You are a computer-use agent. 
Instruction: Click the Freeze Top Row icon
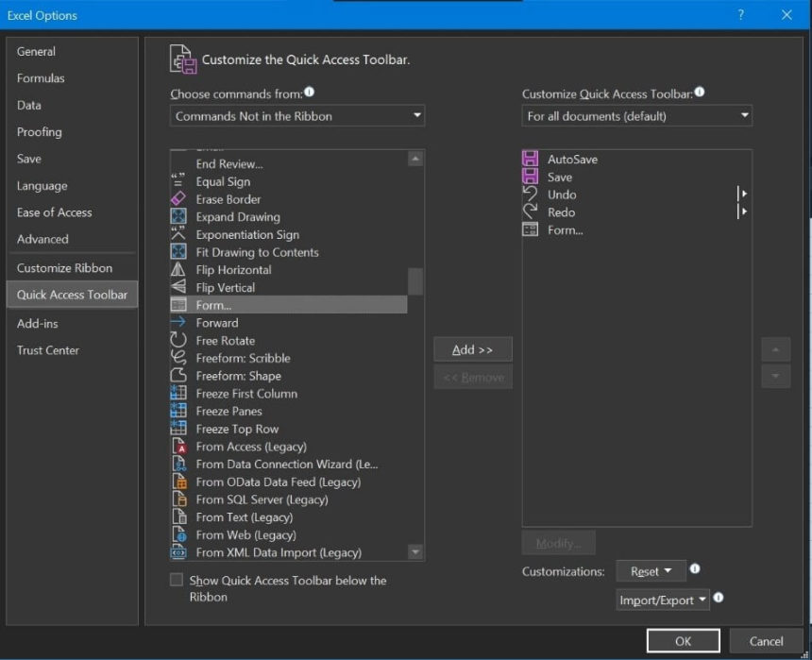coord(178,428)
